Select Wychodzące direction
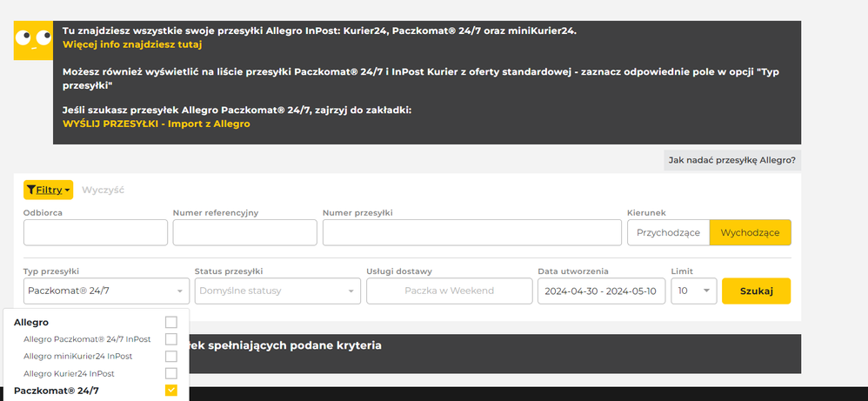Screen dimensions: 868x401 coord(750,232)
